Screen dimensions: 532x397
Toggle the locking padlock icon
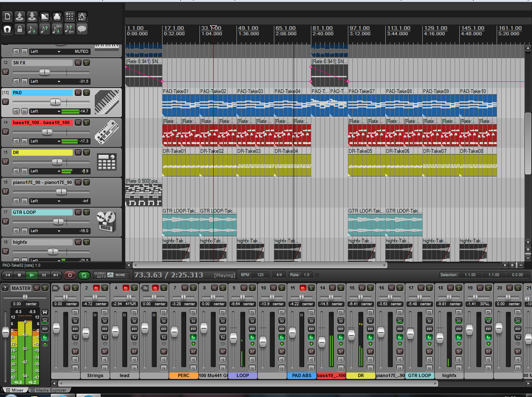20,29
